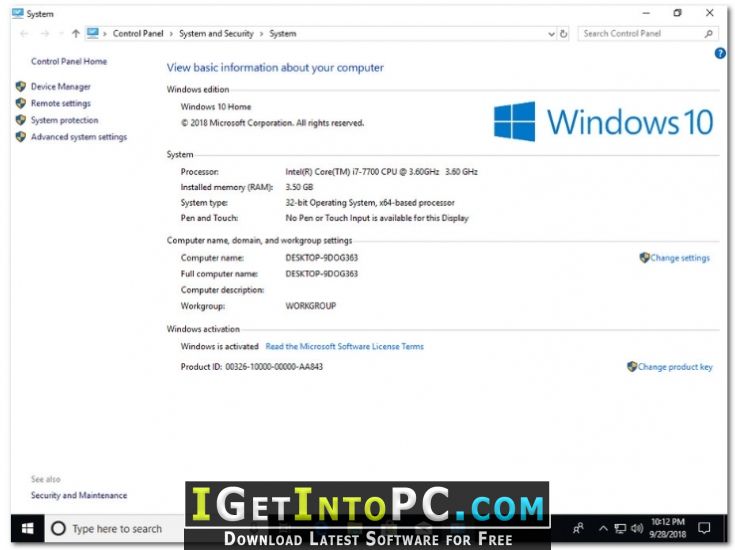The width and height of the screenshot is (735, 550).
Task: Open recent locations dropdown arrow
Action: (x=61, y=34)
